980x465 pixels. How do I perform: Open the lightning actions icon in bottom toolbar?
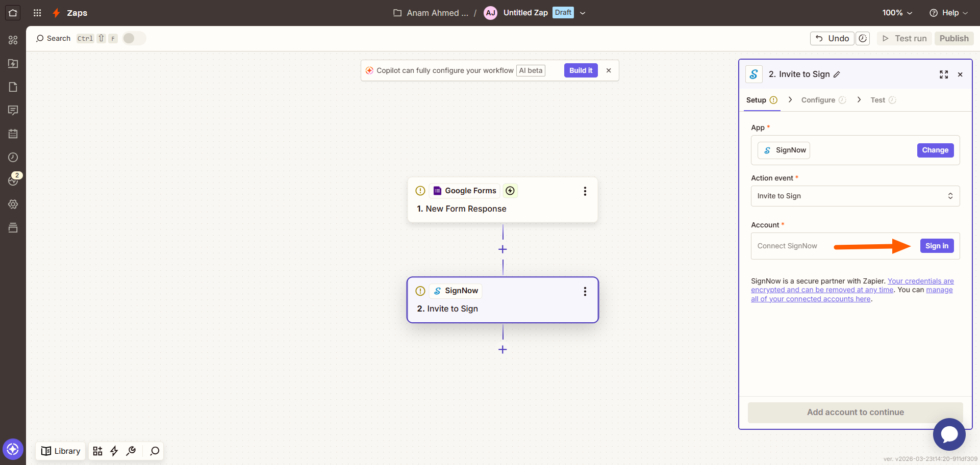pyautogui.click(x=114, y=451)
